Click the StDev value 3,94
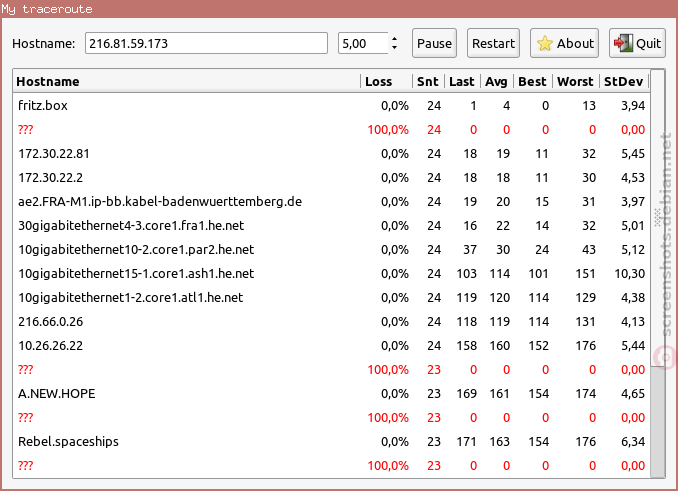The width and height of the screenshot is (678, 491). tap(633, 106)
